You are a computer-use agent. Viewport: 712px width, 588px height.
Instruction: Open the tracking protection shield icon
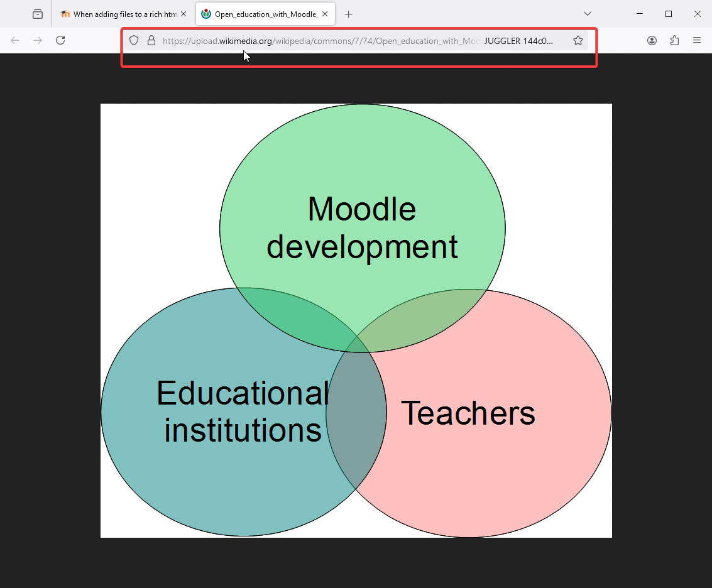click(x=133, y=40)
